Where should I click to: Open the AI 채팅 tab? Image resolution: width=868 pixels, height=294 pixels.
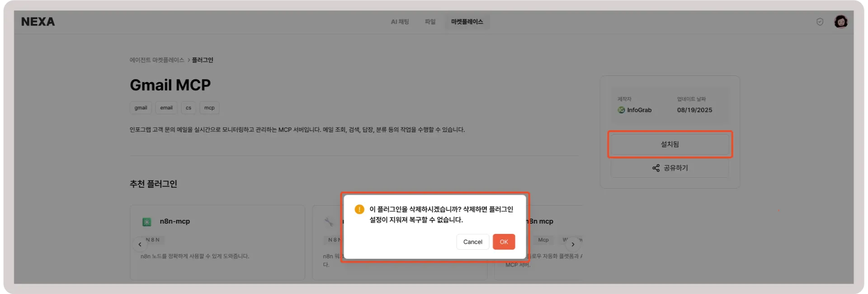coord(400,22)
